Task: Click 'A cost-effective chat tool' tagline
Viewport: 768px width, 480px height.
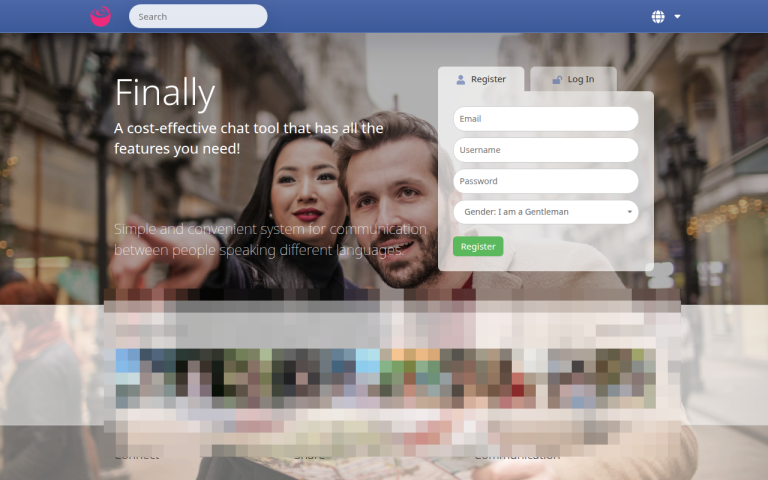Action: click(249, 138)
